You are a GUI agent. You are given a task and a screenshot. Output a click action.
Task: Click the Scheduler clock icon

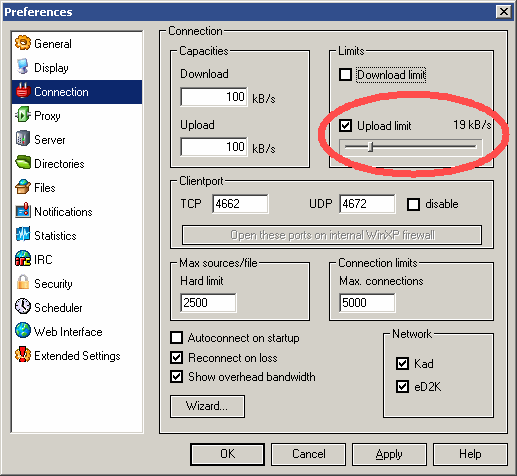pyautogui.click(x=23, y=307)
